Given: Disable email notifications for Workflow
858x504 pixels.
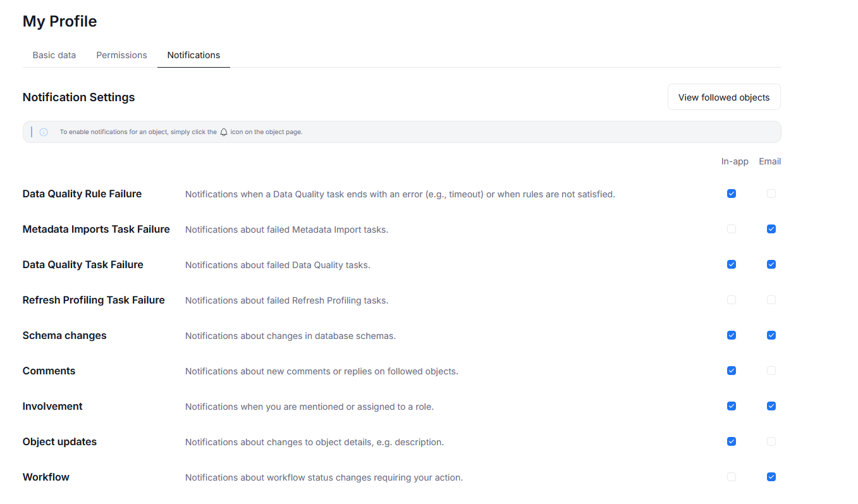Looking at the screenshot, I should [x=771, y=477].
